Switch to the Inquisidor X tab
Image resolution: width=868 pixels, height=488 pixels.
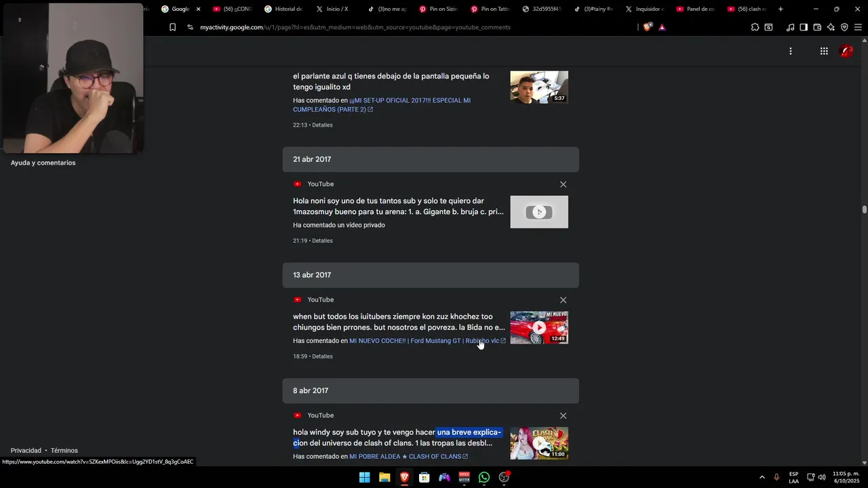point(644,9)
